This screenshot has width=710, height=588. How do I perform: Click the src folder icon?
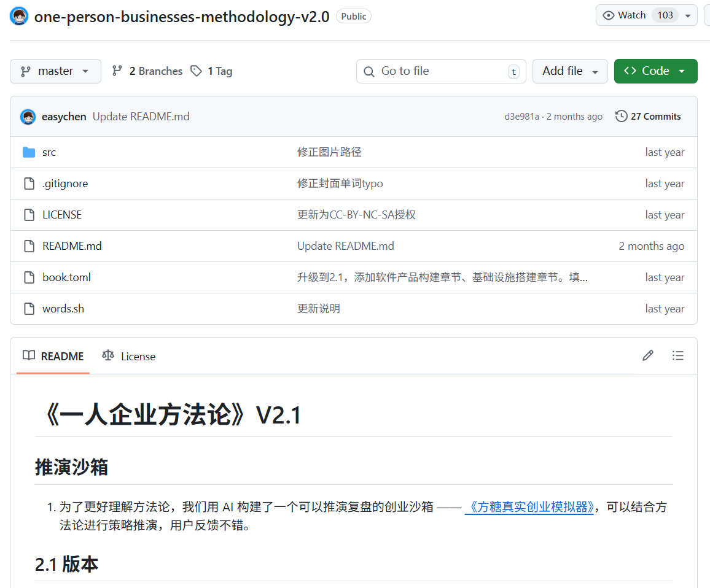pos(29,152)
